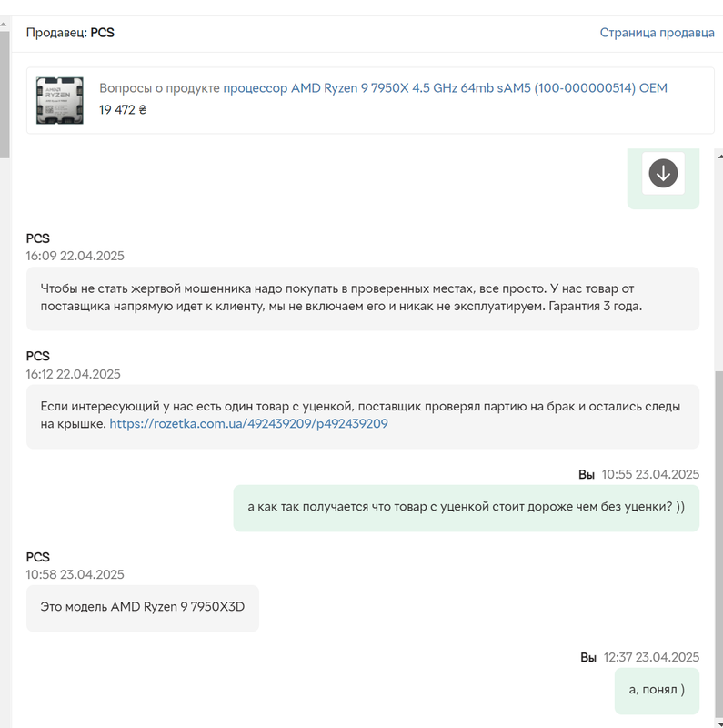Open the AMD Ryzen processor thumbnail image
Image resolution: width=723 pixels, height=728 pixels.
click(60, 100)
